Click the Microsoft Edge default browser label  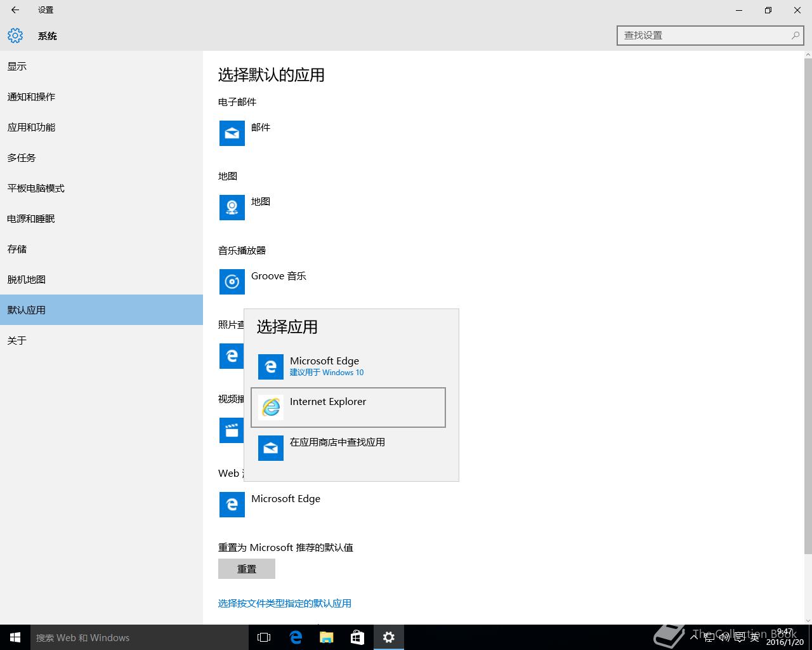[285, 498]
